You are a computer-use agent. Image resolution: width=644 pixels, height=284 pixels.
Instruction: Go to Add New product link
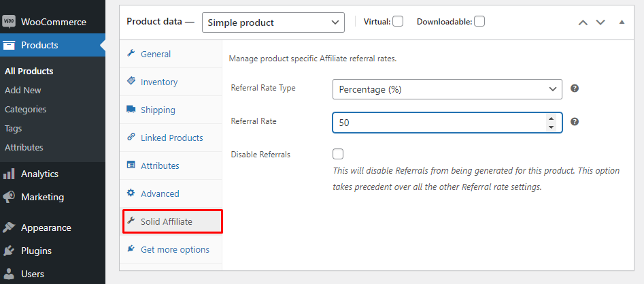pos(23,90)
